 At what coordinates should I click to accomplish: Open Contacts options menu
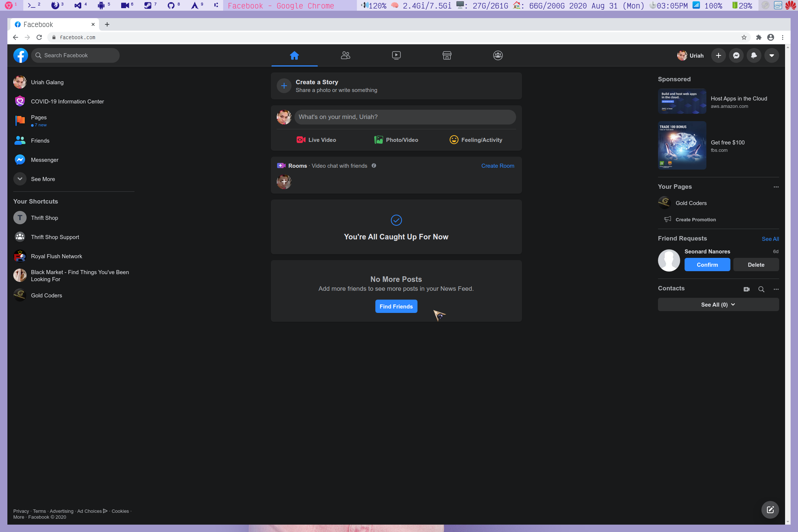776,289
